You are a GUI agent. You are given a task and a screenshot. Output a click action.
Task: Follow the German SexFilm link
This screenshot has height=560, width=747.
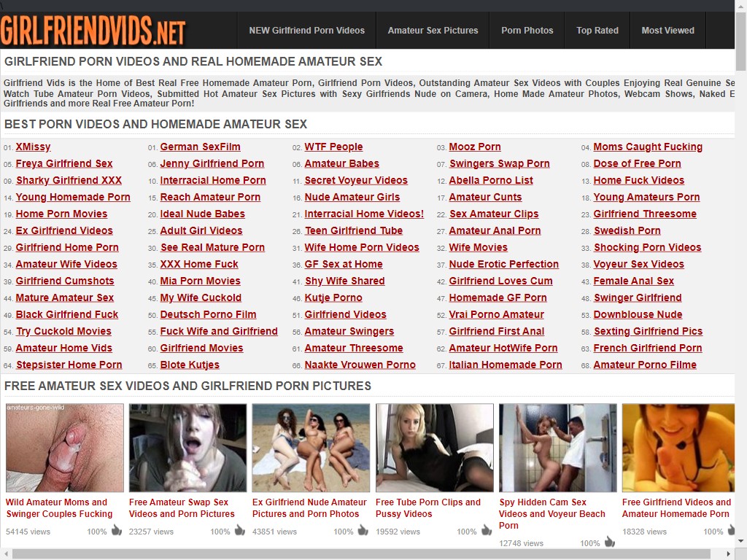click(200, 147)
